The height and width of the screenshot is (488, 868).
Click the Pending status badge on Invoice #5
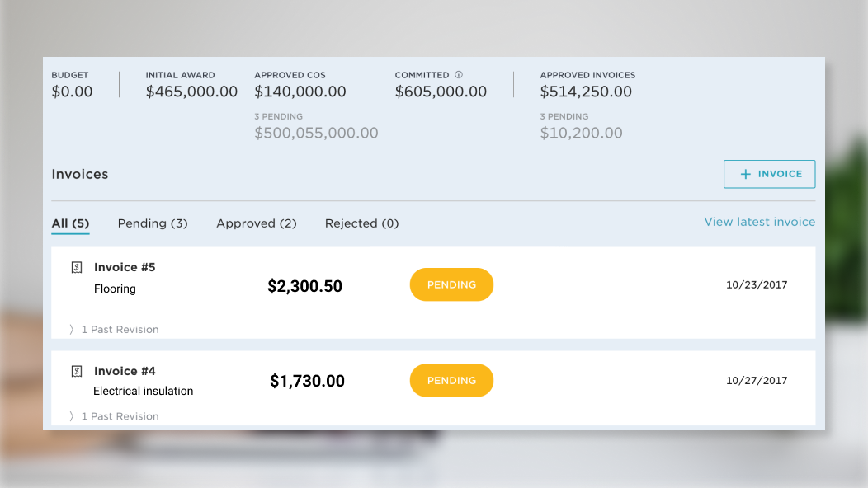[x=451, y=284]
